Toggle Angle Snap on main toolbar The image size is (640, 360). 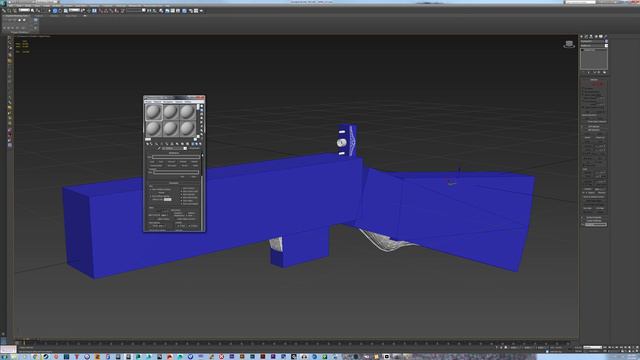click(x=106, y=10)
